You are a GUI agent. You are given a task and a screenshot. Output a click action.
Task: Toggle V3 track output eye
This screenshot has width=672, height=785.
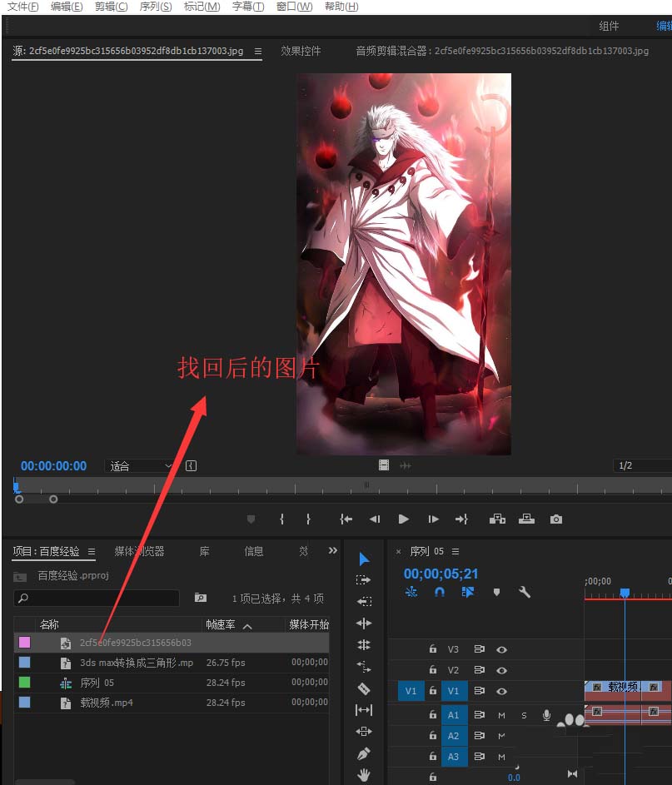tap(501, 649)
